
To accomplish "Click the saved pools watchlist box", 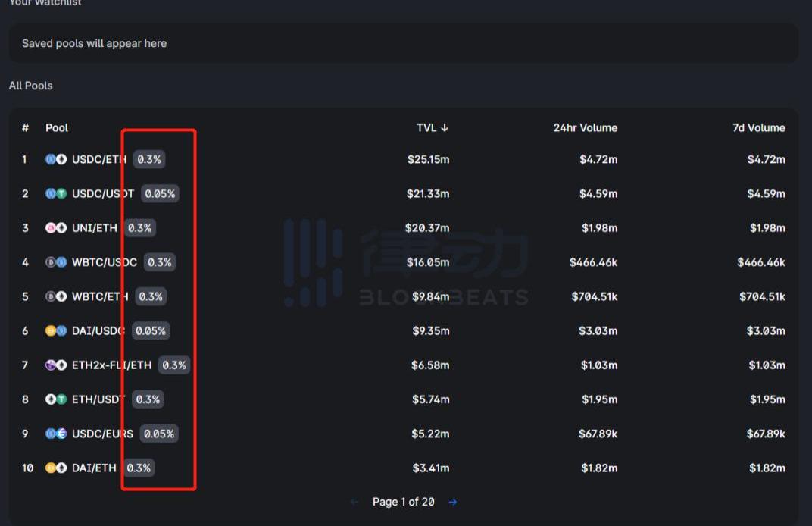I will pyautogui.click(x=403, y=43).
